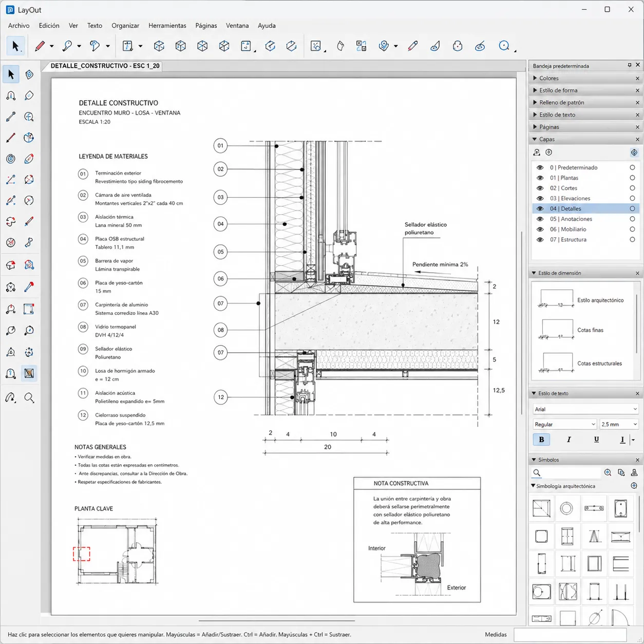Screen dimensions: 644x644
Task: Click the Medidas input field
Action: point(570,634)
